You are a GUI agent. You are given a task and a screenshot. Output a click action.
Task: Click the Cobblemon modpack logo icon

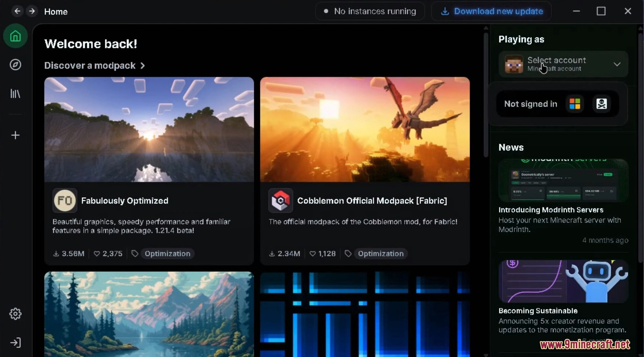[281, 201]
